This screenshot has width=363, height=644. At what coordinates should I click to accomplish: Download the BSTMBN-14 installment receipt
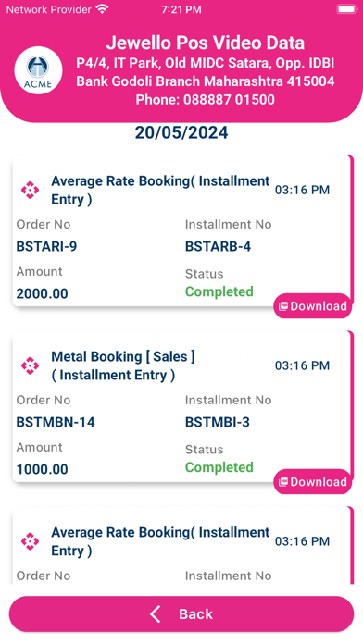[x=313, y=482]
